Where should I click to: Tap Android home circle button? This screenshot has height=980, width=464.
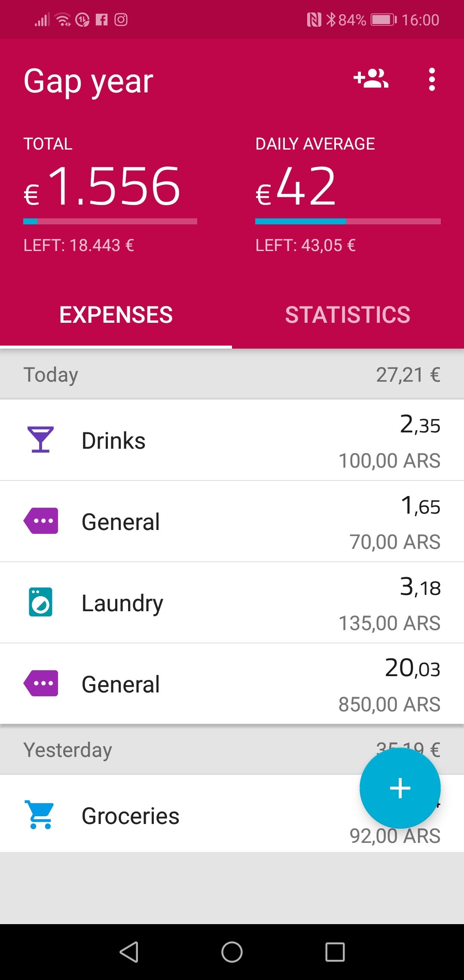[232, 952]
